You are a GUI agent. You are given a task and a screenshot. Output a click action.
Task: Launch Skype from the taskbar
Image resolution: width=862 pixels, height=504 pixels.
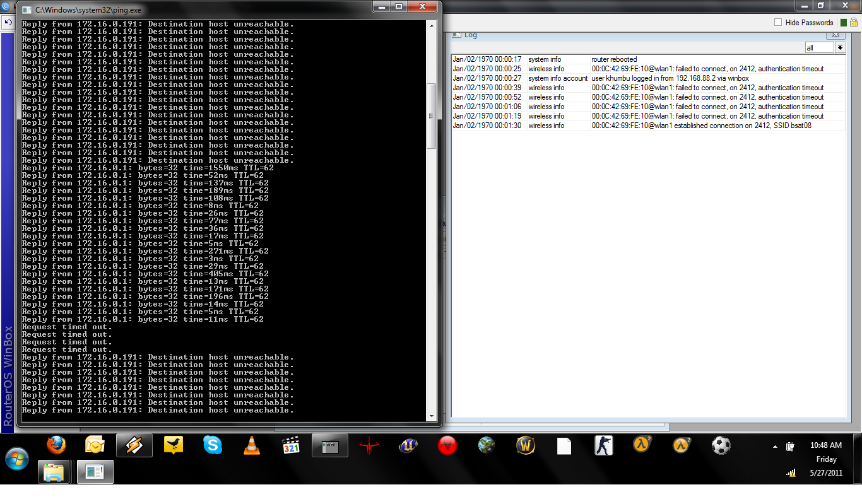tap(213, 445)
